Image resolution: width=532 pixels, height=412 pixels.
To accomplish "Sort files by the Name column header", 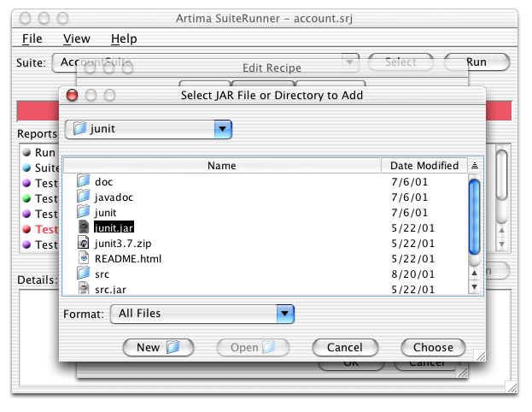I will pos(222,166).
